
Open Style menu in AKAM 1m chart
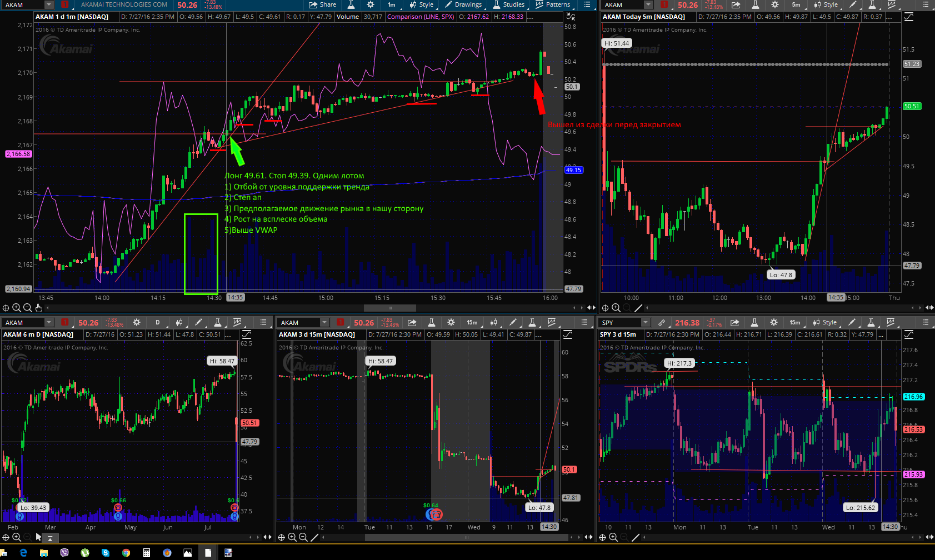pyautogui.click(x=421, y=4)
